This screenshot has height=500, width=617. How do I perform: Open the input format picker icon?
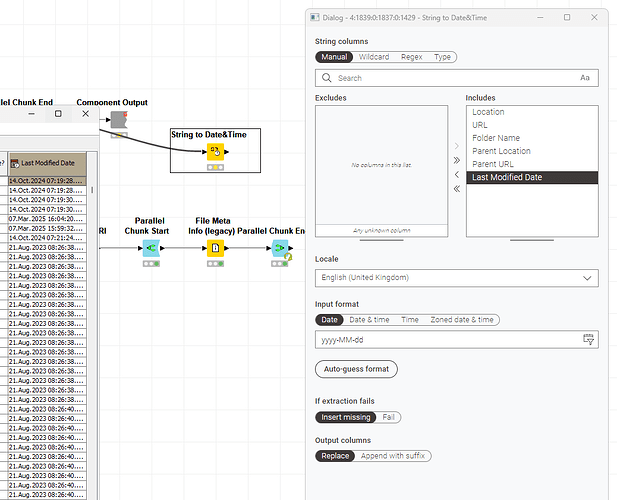tap(587, 340)
